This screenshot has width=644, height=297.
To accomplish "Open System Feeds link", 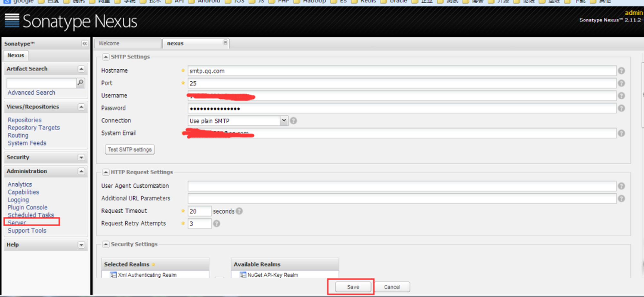I will tap(27, 143).
